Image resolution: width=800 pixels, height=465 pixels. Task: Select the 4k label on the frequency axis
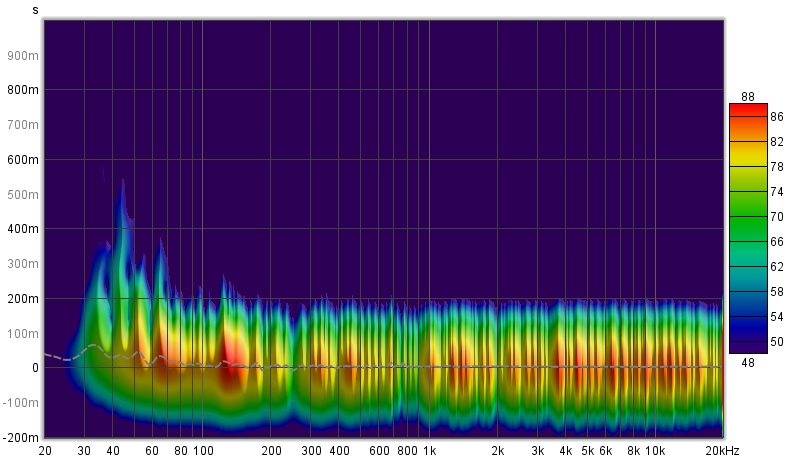(x=566, y=451)
